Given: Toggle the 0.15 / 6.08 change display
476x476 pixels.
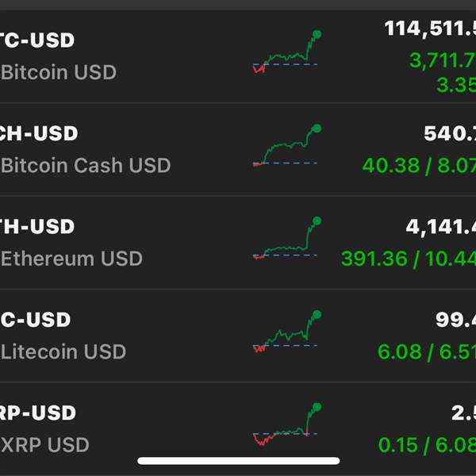Looking at the screenshot, I should 426,444.
